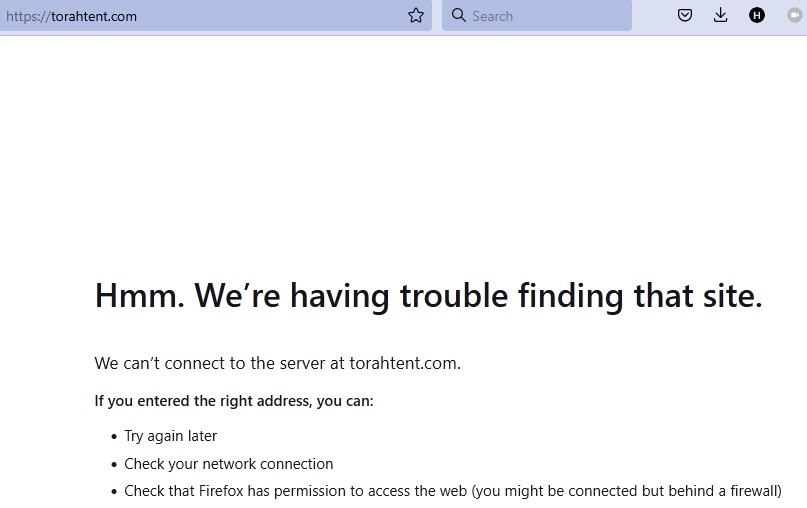Screen dimensions: 807x508
Task: Open the Save to Pocket icon
Action: pos(685,16)
